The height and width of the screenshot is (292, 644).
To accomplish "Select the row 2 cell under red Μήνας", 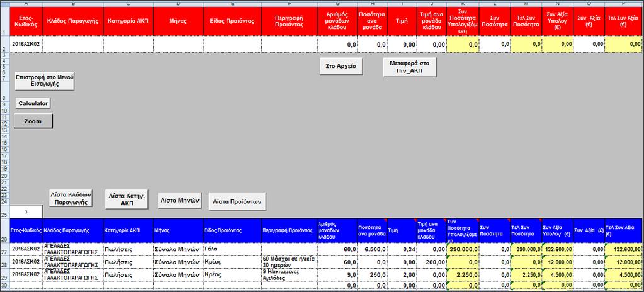I will [x=178, y=44].
